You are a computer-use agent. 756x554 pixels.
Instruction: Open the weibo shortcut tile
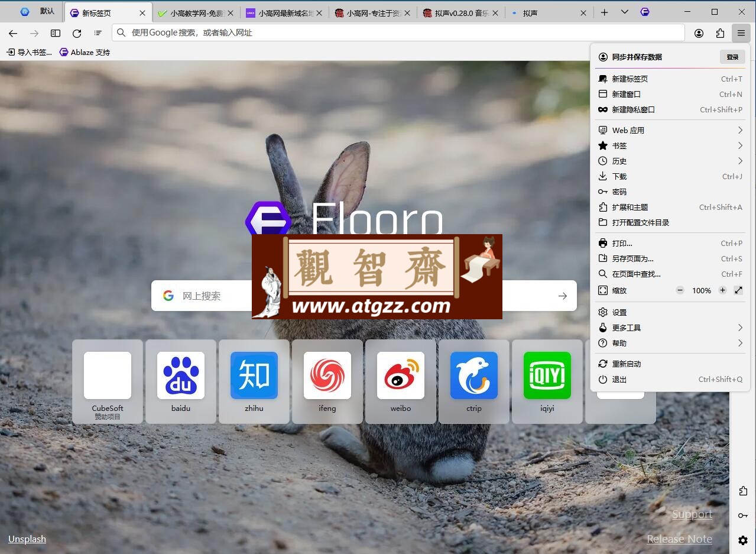coord(401,381)
